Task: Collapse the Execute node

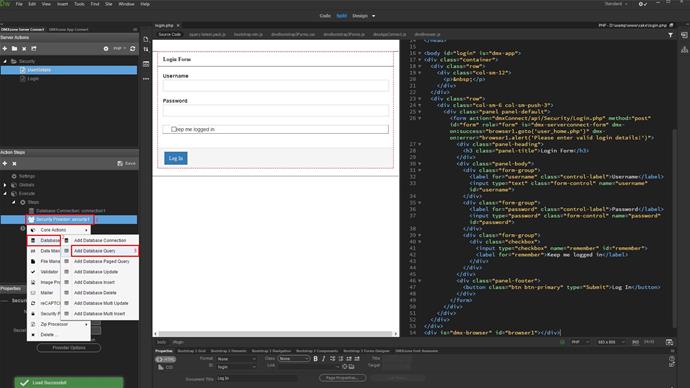Action: [5, 194]
